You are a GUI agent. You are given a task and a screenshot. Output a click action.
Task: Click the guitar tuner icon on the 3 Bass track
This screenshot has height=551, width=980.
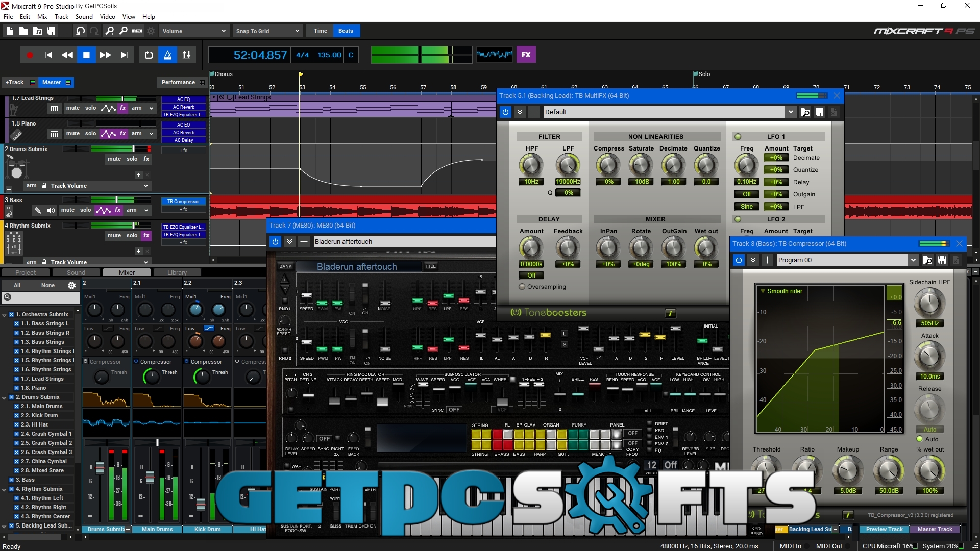(x=37, y=210)
